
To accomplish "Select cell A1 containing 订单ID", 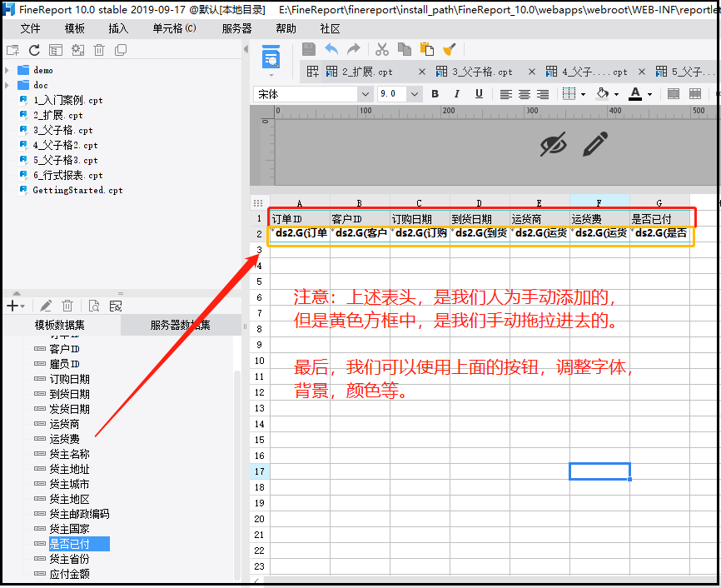I will point(300,219).
